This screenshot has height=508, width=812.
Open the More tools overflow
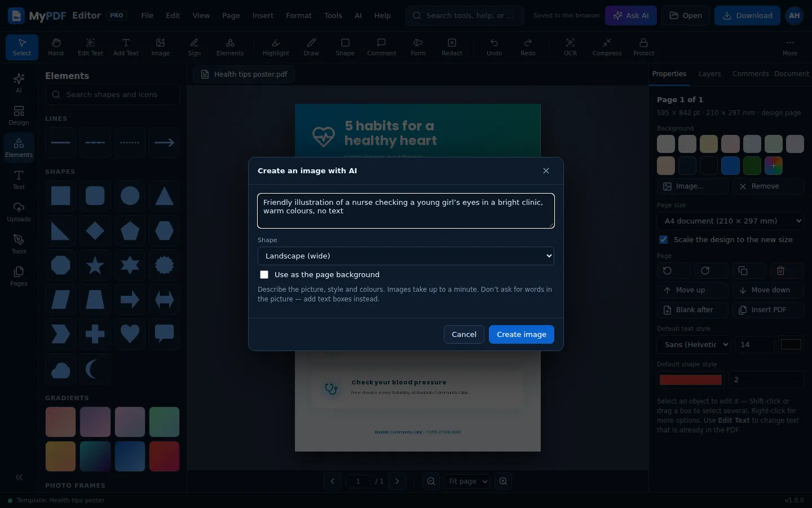point(789,47)
